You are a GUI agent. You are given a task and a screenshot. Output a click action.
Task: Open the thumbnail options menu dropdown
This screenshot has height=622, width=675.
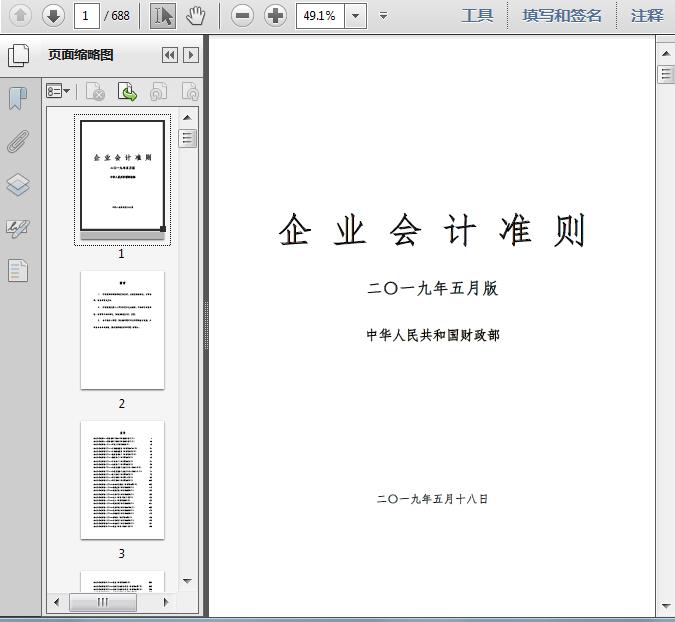58,91
